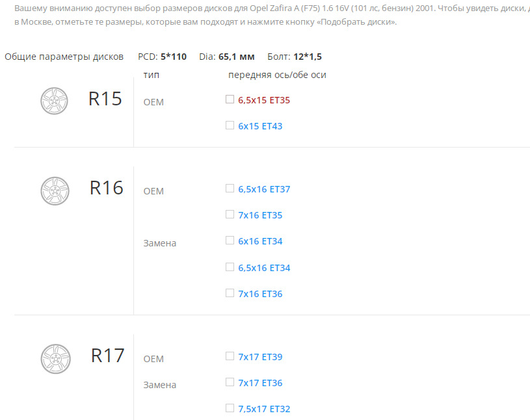The width and height of the screenshot is (530, 420).
Task: Check the 7x17 ET39 checkbox
Action: tap(230, 356)
